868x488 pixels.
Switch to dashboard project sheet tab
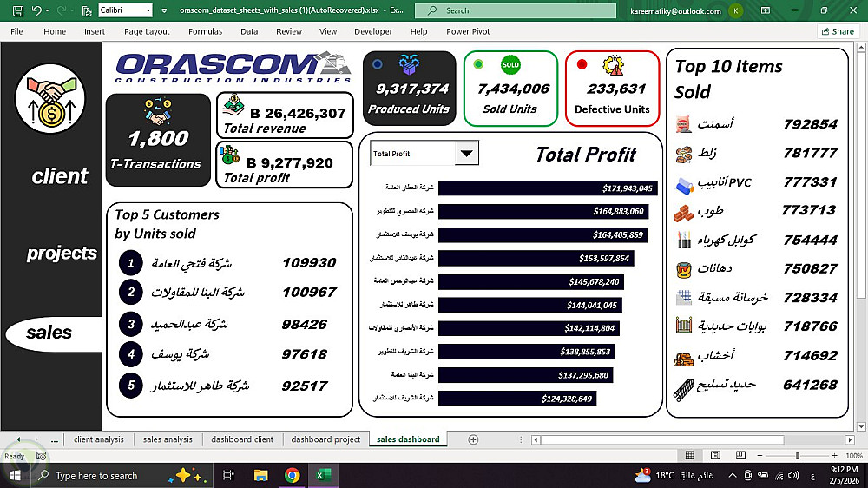click(x=325, y=439)
